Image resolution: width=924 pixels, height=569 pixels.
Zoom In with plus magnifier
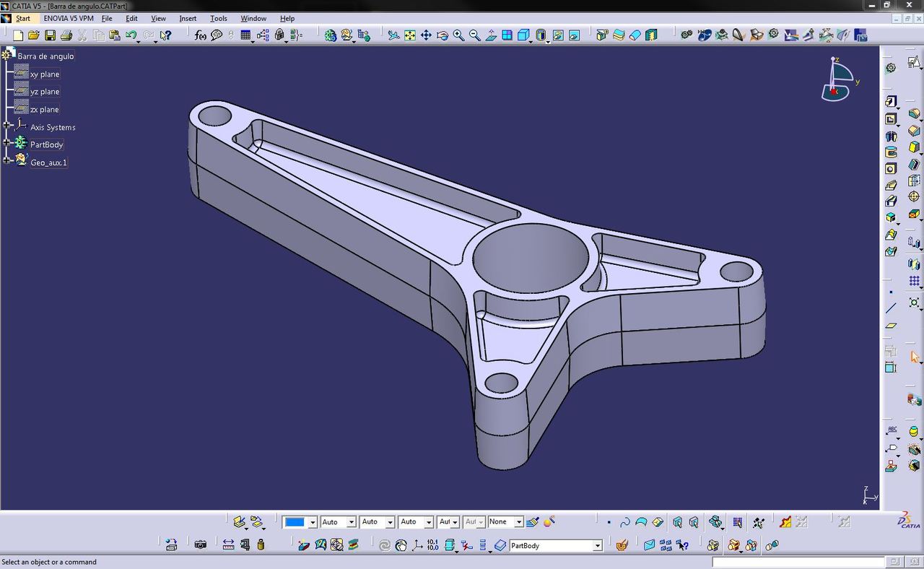(458, 35)
